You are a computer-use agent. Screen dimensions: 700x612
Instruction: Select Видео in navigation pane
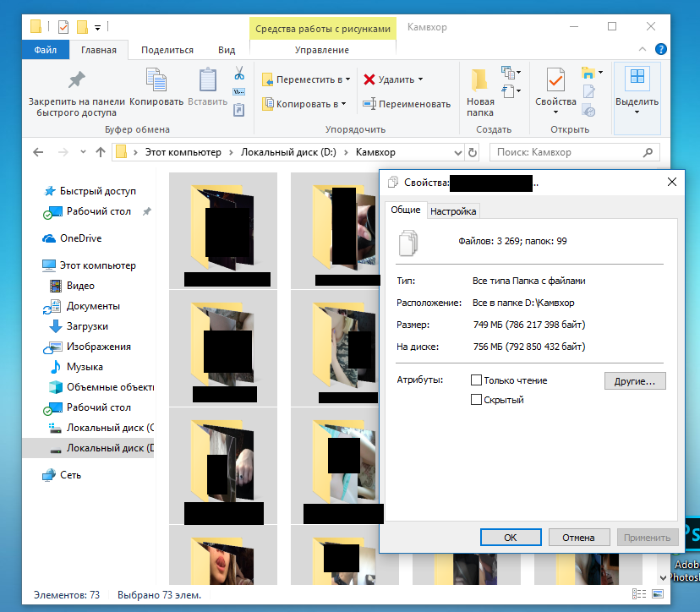[x=80, y=286]
